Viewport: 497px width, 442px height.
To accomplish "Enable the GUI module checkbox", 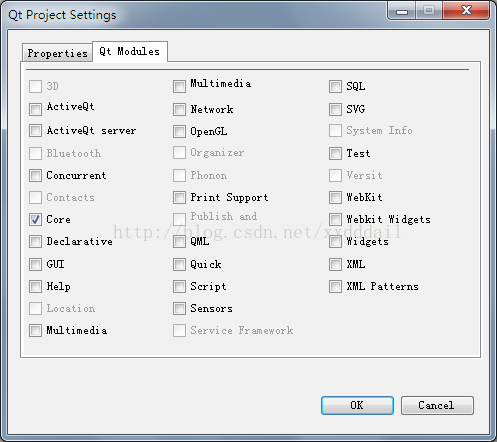I will click(x=35, y=264).
